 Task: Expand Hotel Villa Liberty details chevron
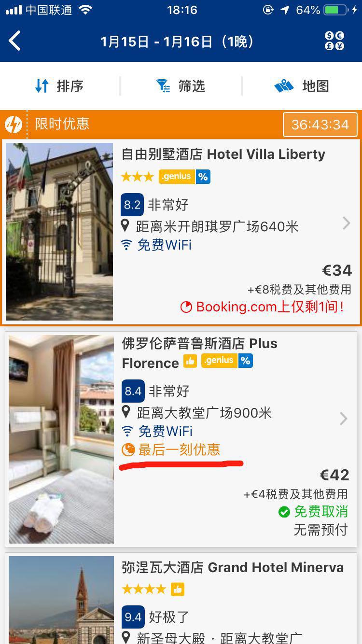(346, 223)
